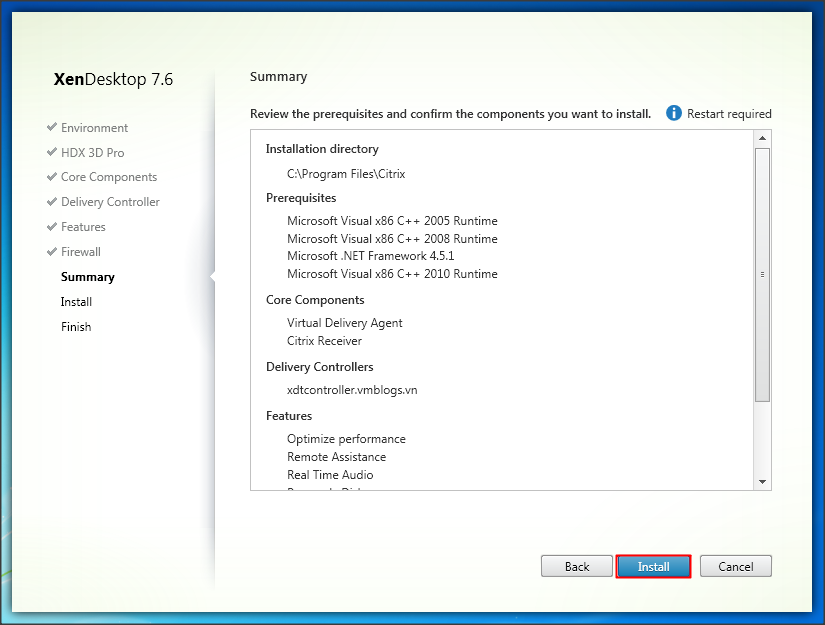The width and height of the screenshot is (825, 625).
Task: Click the checkmark beside HDX 3D Pro
Action: [x=51, y=153]
